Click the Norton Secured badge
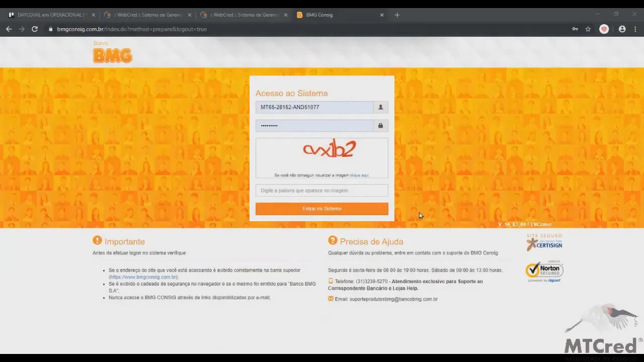Viewport: 644px width, 362px height. click(544, 271)
